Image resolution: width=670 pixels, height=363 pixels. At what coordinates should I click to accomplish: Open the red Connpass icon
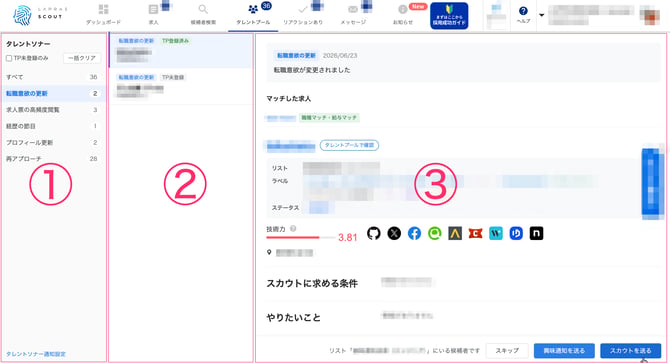475,233
